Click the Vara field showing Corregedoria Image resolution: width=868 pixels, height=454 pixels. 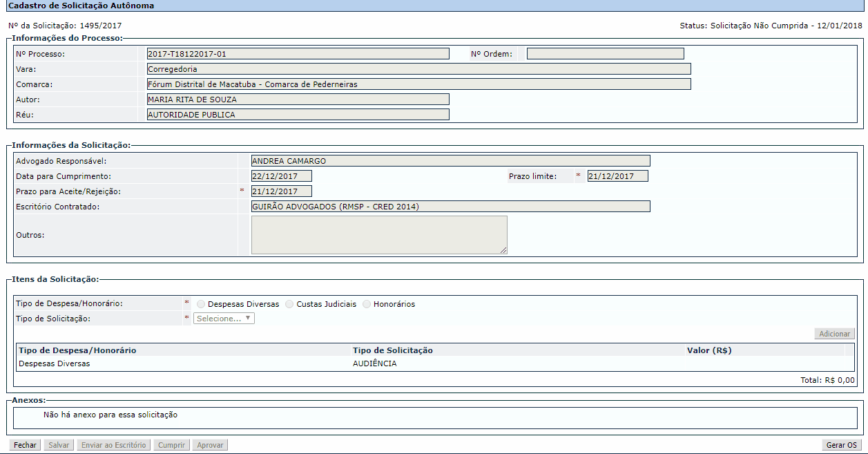point(418,69)
